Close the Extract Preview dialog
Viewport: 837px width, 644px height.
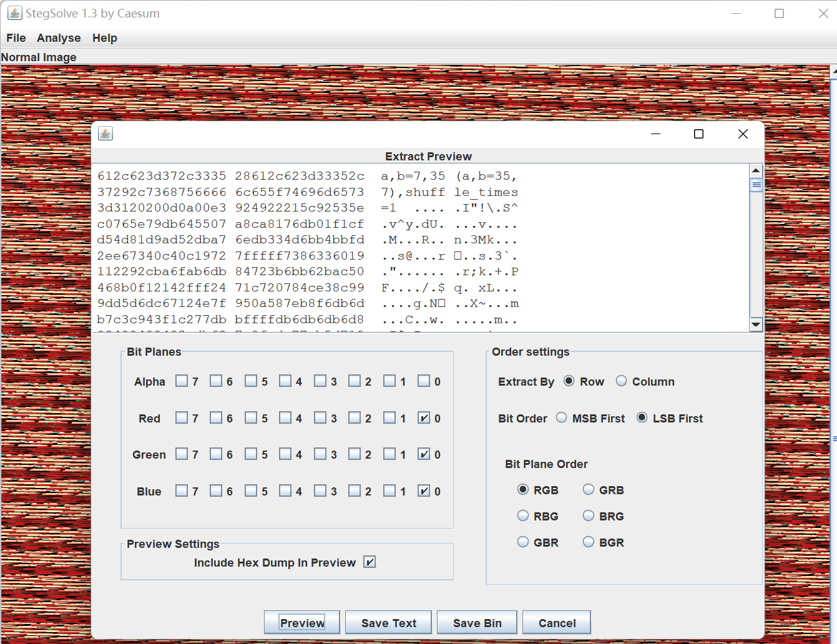pyautogui.click(x=743, y=134)
